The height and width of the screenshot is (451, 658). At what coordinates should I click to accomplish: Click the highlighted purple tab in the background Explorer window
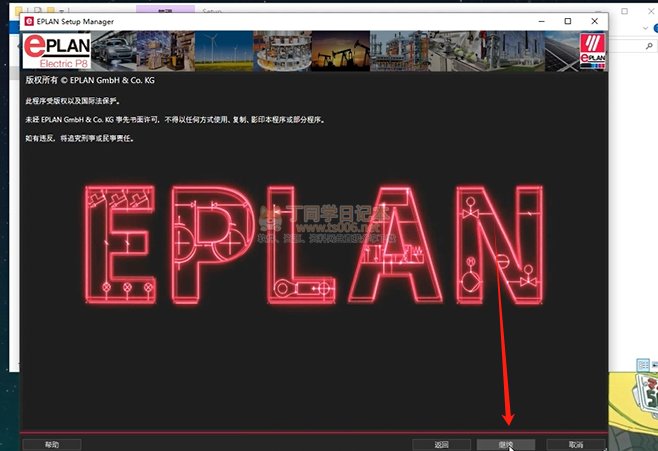click(165, 9)
